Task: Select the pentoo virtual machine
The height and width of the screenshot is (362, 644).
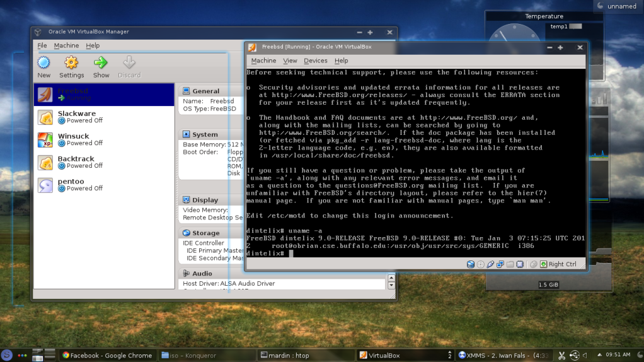Action: click(x=104, y=185)
